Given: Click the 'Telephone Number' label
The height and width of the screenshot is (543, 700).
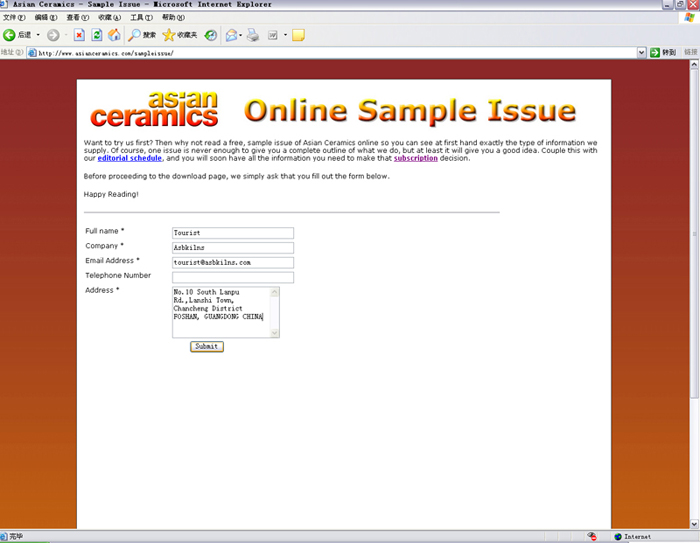Looking at the screenshot, I should pos(118,275).
